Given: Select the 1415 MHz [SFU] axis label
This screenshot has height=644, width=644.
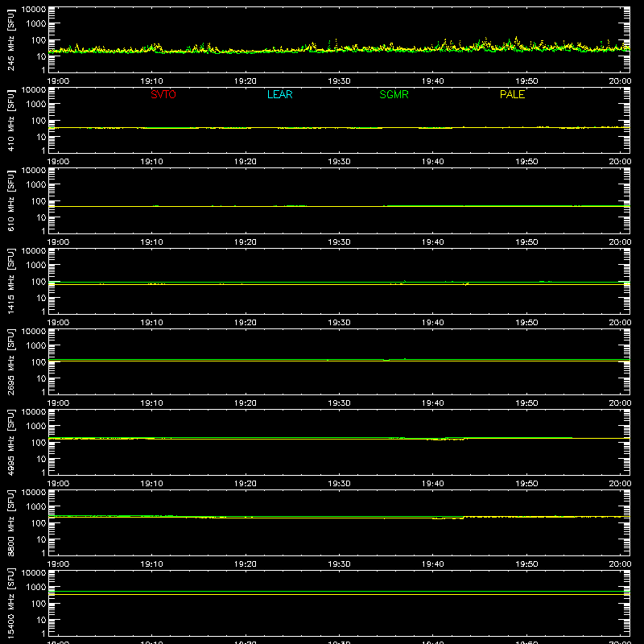Looking at the screenshot, I should (11, 282).
